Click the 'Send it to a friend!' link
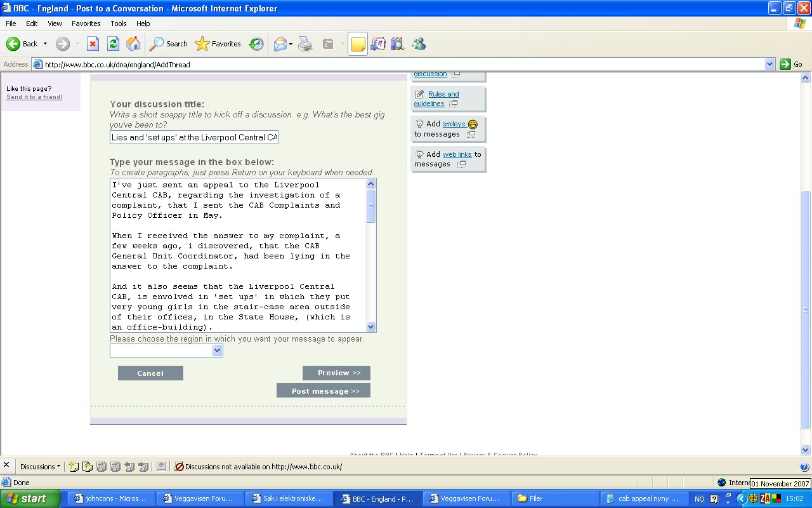 point(34,97)
